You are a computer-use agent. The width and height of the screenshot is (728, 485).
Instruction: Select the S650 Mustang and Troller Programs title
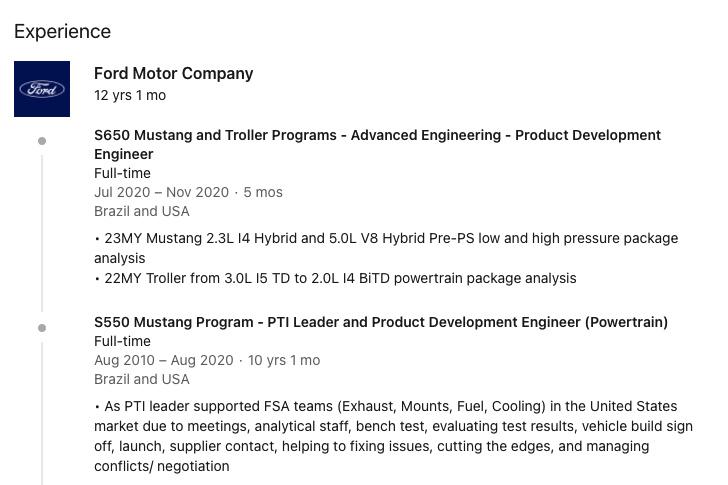tap(377, 144)
